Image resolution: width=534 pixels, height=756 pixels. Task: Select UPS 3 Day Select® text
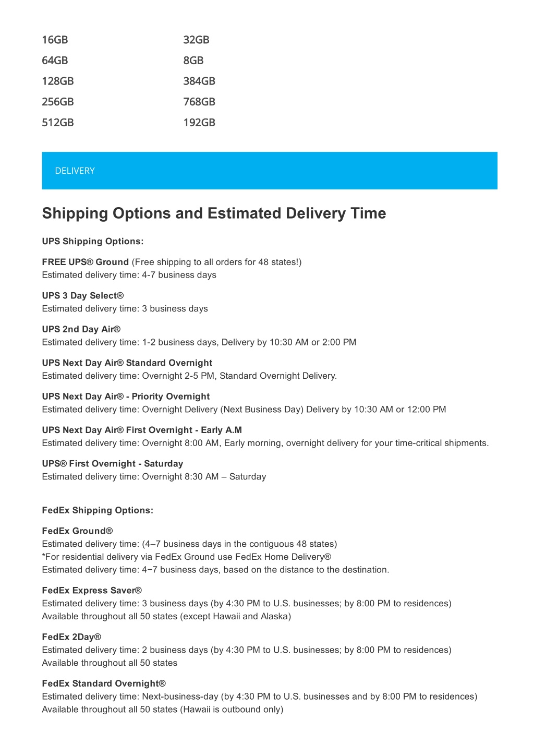(83, 296)
